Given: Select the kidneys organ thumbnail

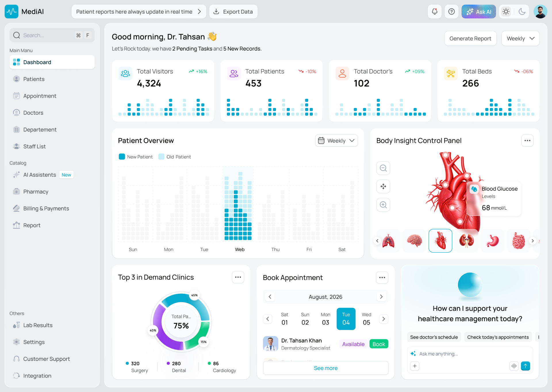Looking at the screenshot, I should point(466,241).
